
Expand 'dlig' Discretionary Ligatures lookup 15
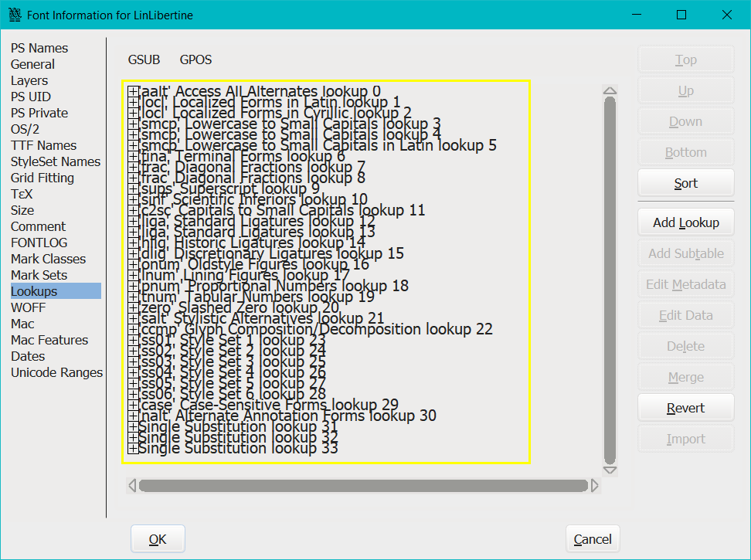click(133, 253)
